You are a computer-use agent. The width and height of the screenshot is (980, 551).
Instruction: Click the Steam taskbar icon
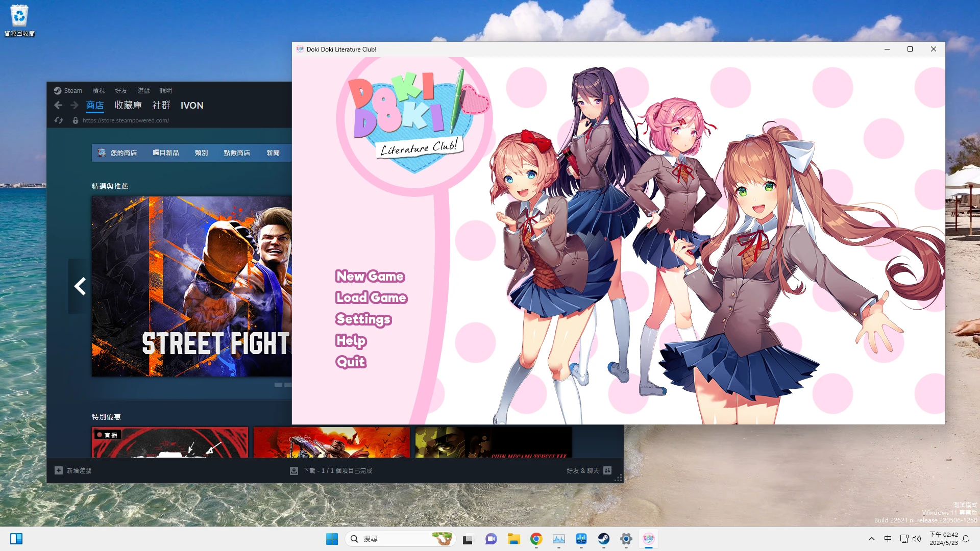tap(603, 539)
